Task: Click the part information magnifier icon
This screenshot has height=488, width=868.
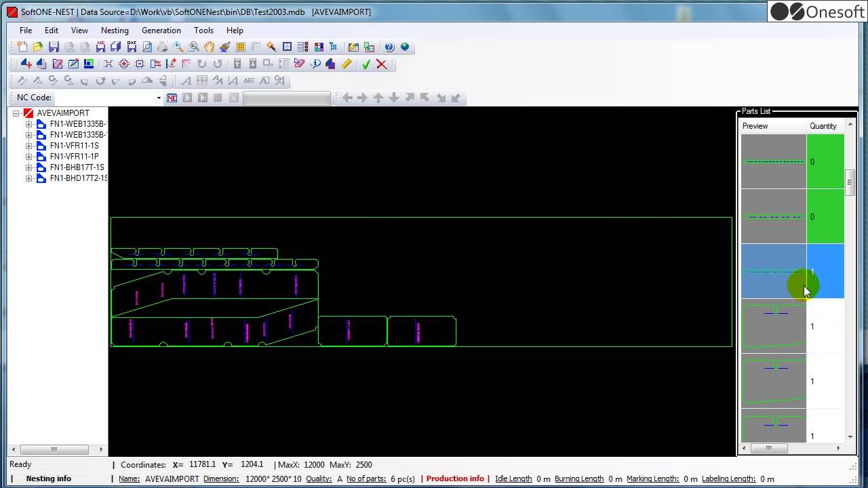Action: point(315,64)
